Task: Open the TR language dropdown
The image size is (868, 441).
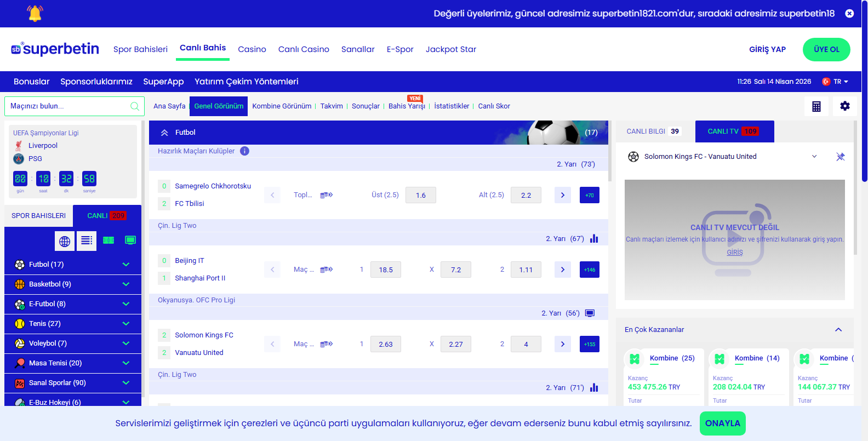Action: tap(836, 82)
